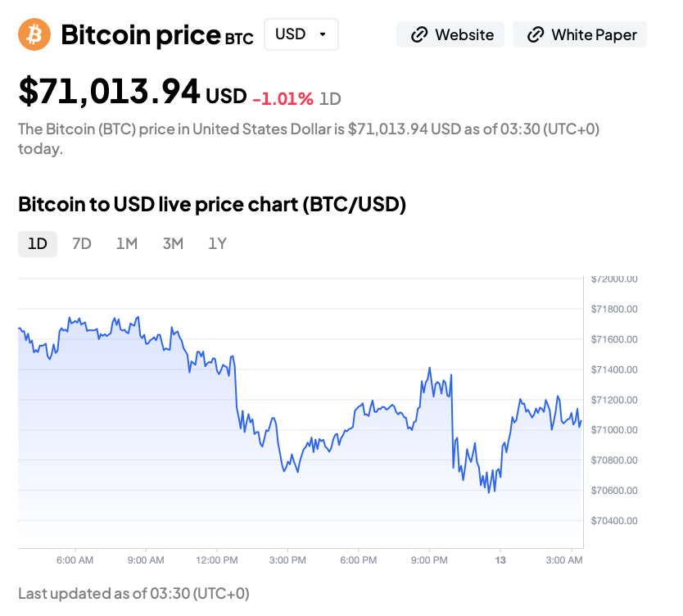Image resolution: width=683 pixels, height=616 pixels.
Task: Click the 6:00 AM time axis label
Action: point(75,560)
